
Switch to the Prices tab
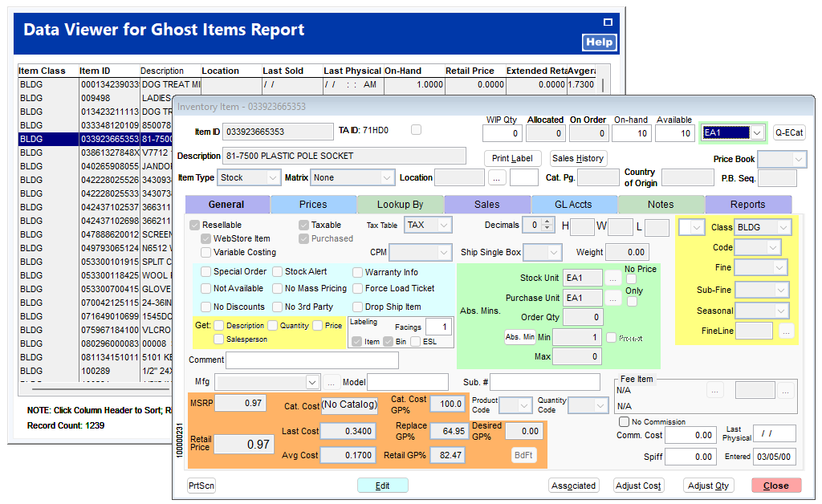point(313,205)
